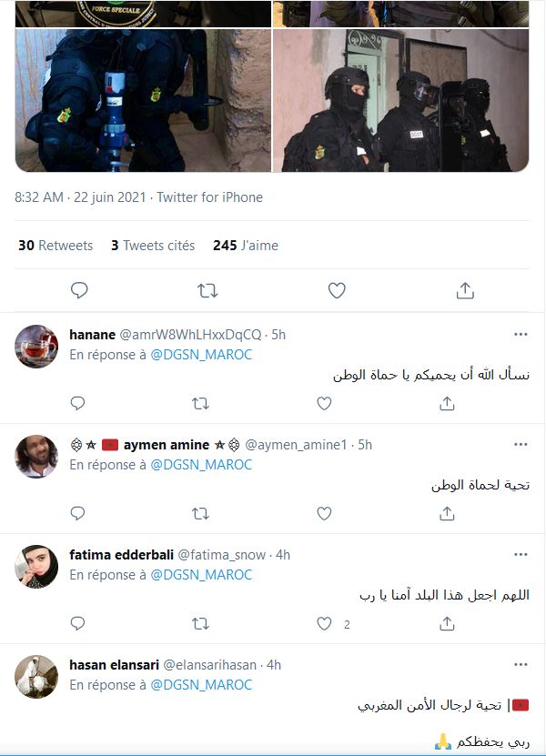Share aymen amine's reply

click(x=447, y=513)
